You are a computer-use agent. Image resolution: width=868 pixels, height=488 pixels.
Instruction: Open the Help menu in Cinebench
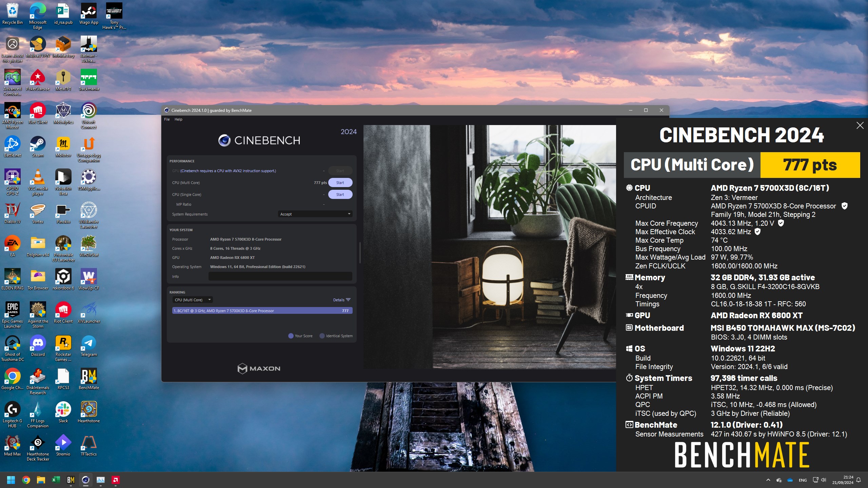coord(178,119)
